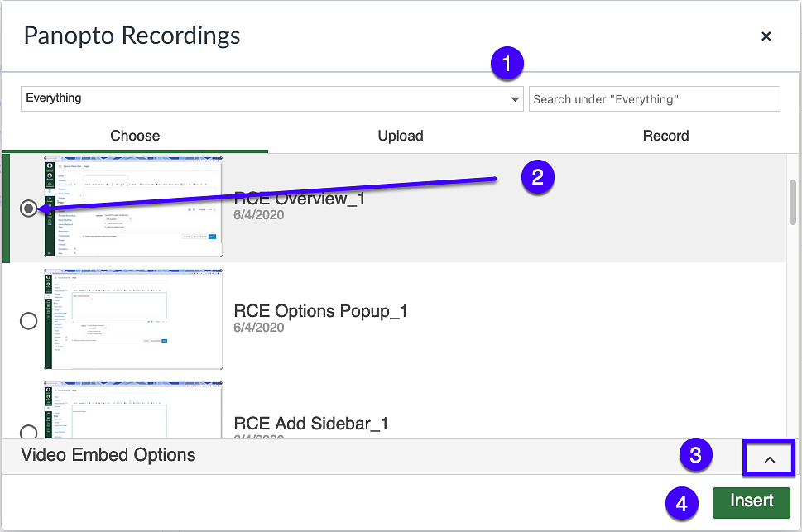
Task: Expand Video Embed Options with chevron
Action: [x=769, y=459]
